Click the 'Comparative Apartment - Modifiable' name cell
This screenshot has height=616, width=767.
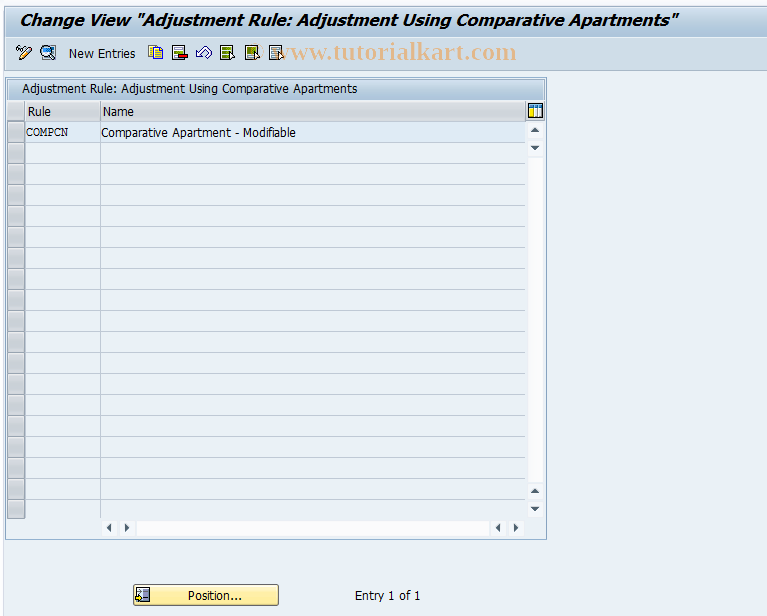tap(313, 133)
